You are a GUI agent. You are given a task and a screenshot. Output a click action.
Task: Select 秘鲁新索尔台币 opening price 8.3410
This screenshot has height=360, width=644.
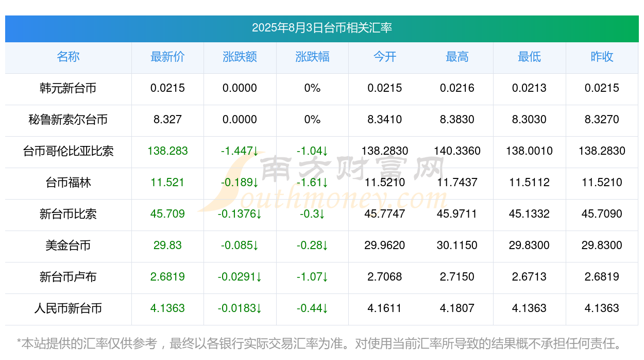385,120
